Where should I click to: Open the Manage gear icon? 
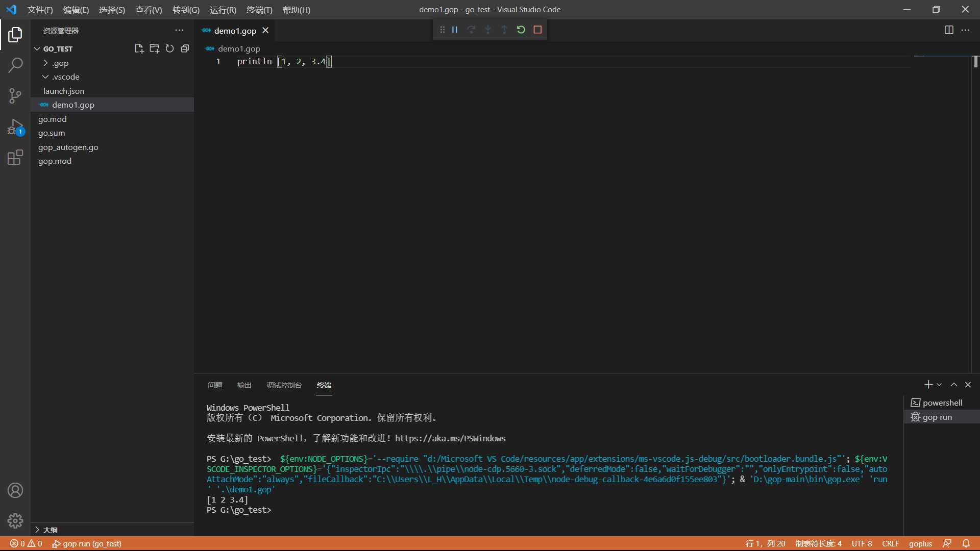tap(15, 521)
